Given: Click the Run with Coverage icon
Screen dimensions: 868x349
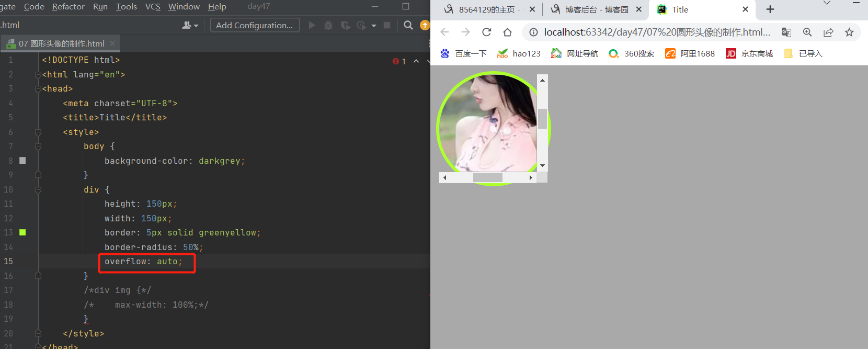Looking at the screenshot, I should click(345, 25).
